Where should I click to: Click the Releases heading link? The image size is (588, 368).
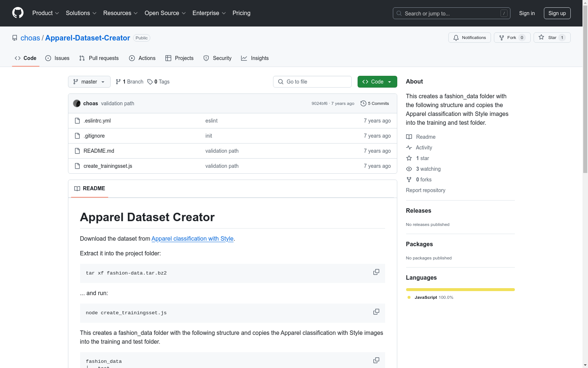click(x=419, y=210)
